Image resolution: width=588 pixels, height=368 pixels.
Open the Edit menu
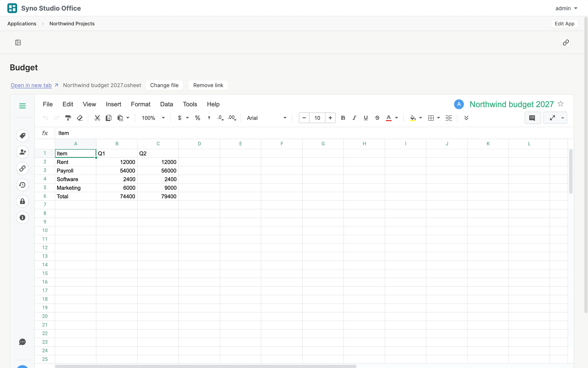[x=68, y=104]
